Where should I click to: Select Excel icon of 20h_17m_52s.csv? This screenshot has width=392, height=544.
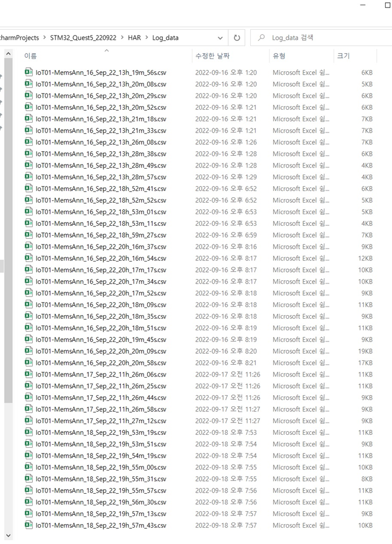click(29, 293)
